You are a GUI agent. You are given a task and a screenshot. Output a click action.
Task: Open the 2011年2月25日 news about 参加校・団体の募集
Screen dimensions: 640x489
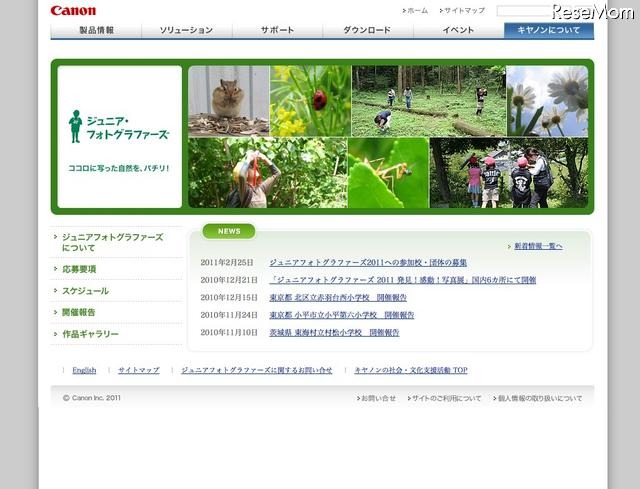[368, 263]
